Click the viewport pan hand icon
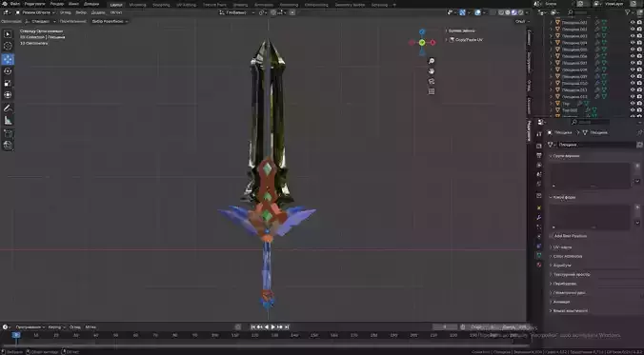The width and height of the screenshot is (644, 355). [x=432, y=71]
